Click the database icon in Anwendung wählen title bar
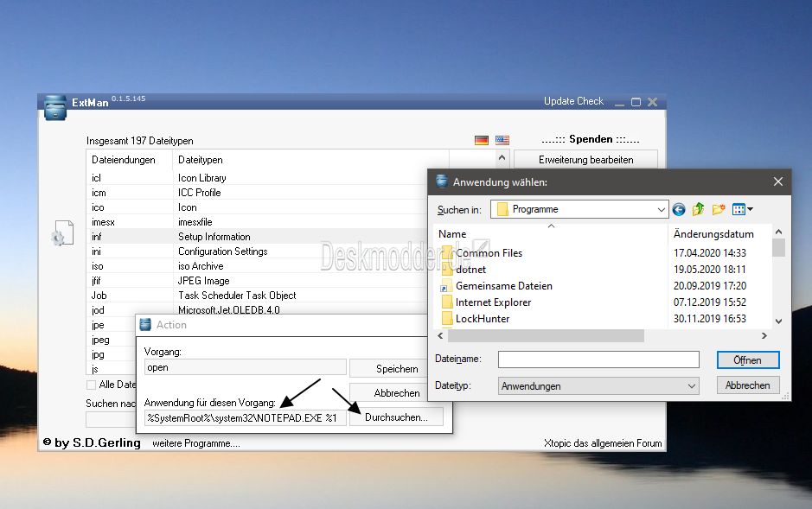This screenshot has width=812, height=509. 442,181
